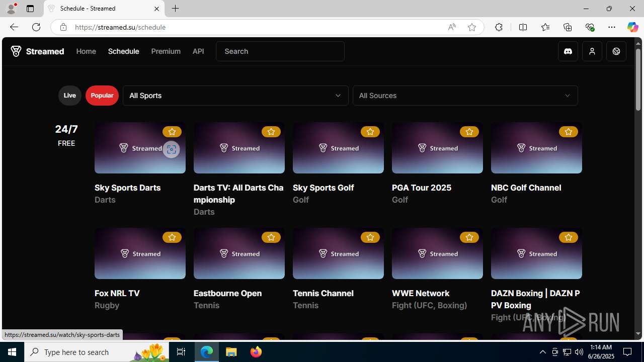
Task: Open the Collections icon
Action: click(568, 27)
